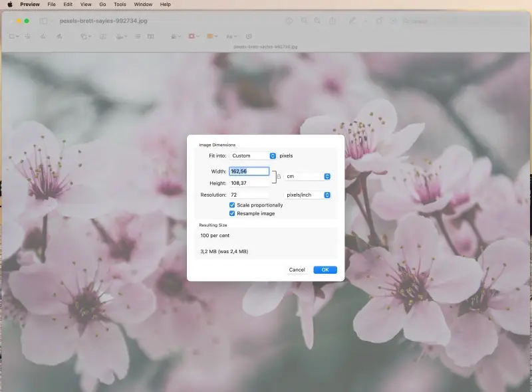Pick the Sketch tool from the markup bar
This screenshot has width=532, height=392.
[43, 37]
